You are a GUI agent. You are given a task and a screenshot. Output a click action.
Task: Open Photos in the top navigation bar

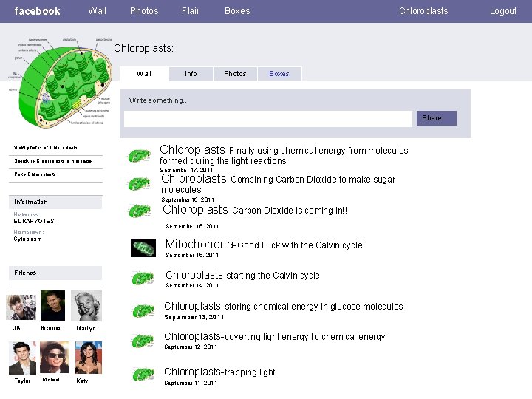[x=144, y=11]
